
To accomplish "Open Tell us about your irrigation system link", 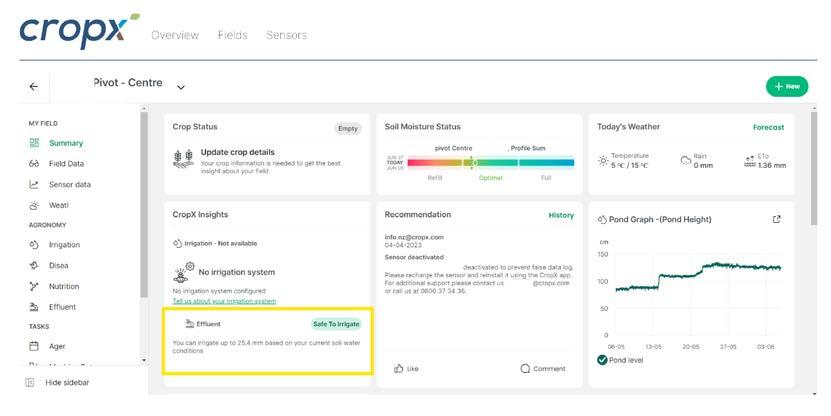I will [x=224, y=301].
